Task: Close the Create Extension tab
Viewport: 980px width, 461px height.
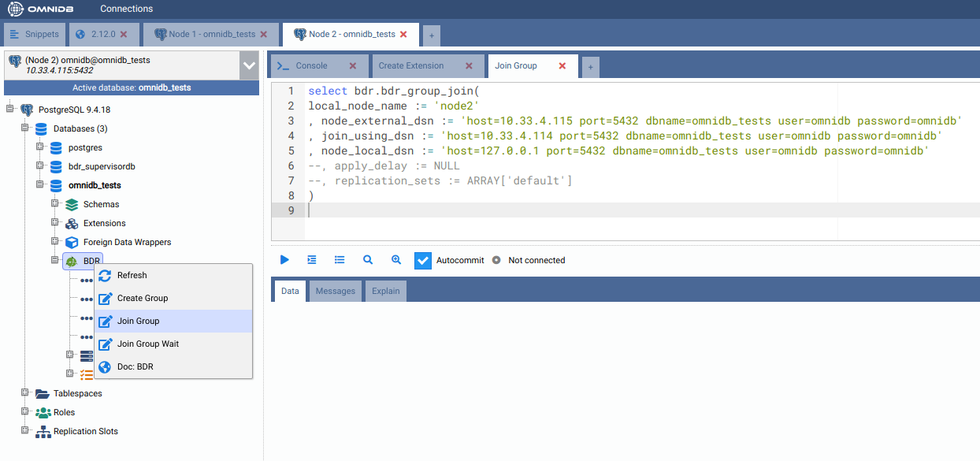Action: point(469,65)
